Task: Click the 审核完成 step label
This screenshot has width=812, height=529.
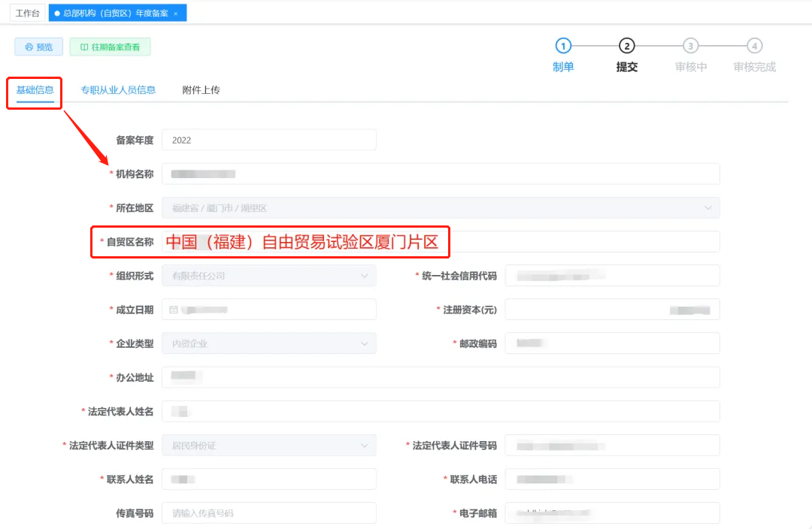Action: point(755,68)
